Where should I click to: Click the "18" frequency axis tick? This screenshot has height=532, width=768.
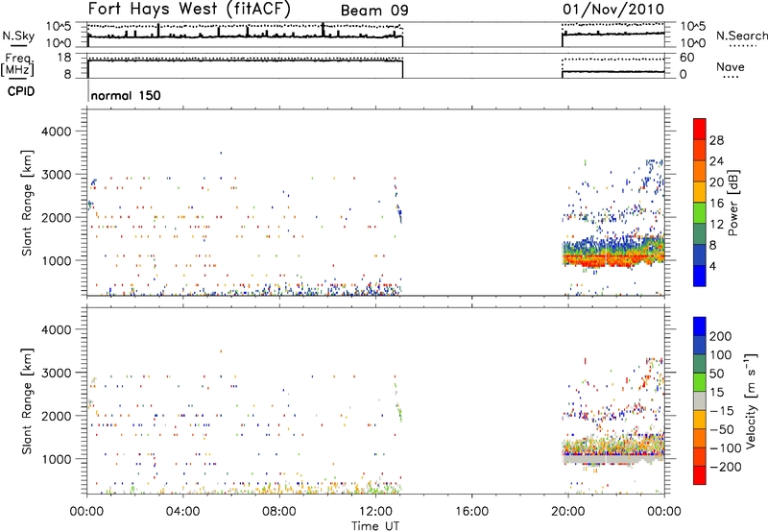point(64,58)
